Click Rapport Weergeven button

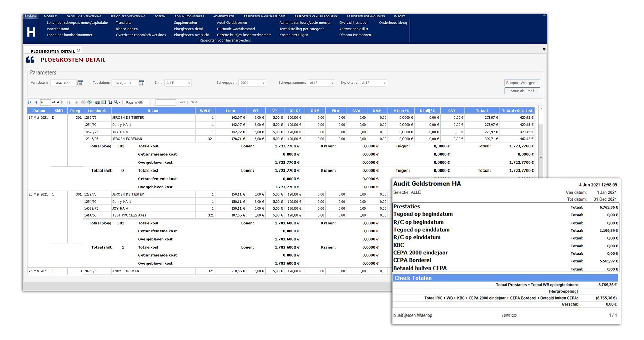(522, 83)
